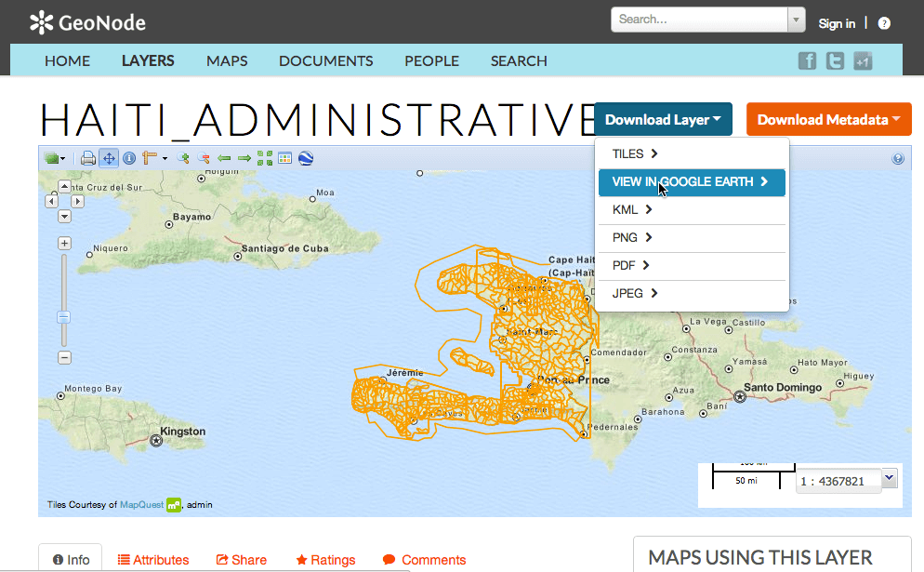
Task: Click the Sign in link
Action: coord(837,23)
